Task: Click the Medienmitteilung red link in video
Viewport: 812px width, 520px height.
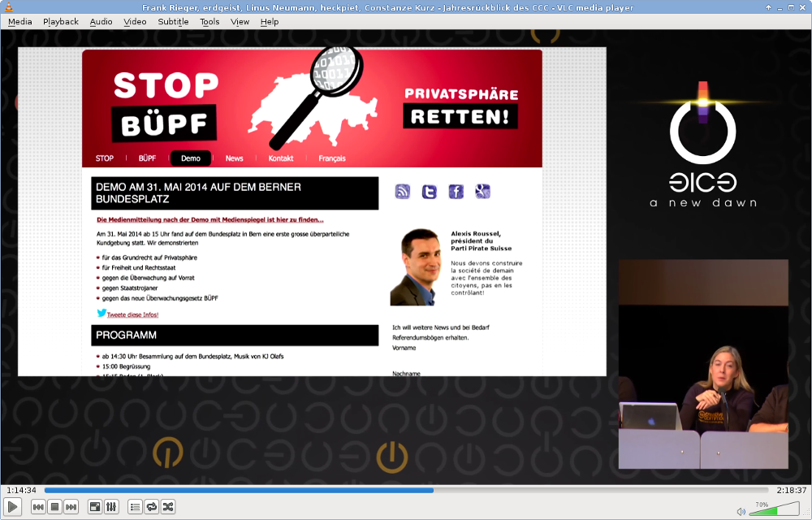Action: (x=209, y=219)
